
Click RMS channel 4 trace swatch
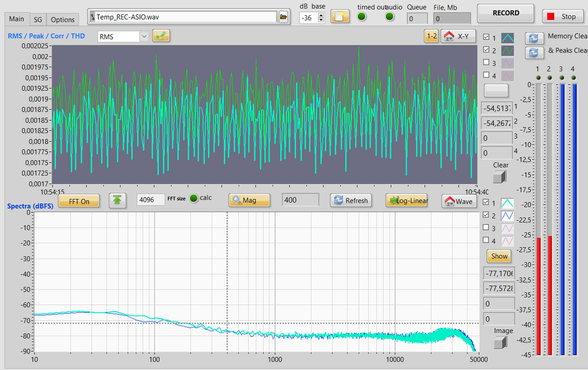click(507, 76)
